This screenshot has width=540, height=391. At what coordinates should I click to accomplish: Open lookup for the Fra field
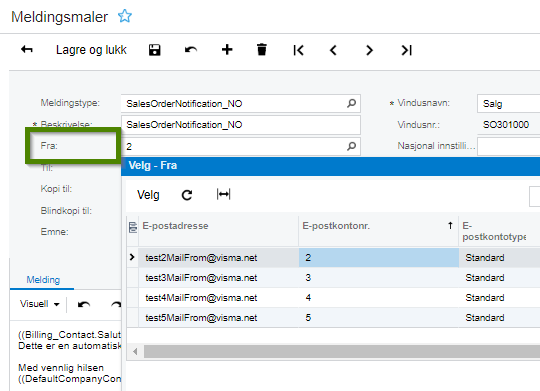point(351,146)
